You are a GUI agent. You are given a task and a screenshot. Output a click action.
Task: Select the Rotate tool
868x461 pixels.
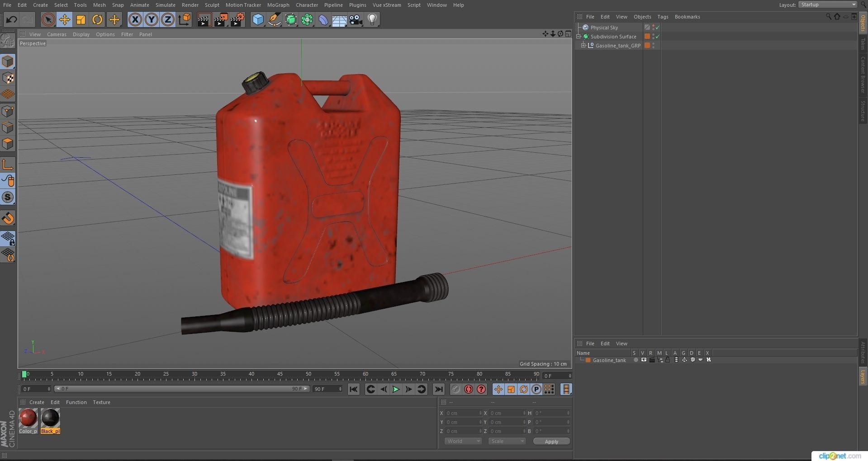(97, 19)
